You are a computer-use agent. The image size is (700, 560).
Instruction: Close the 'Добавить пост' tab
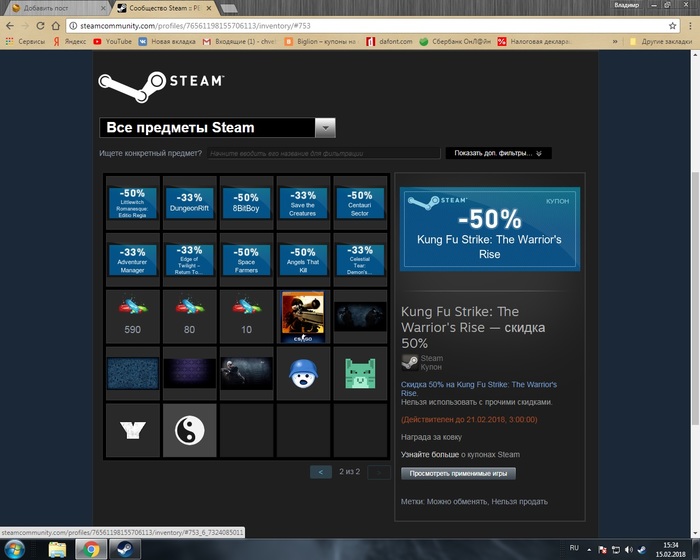click(103, 8)
